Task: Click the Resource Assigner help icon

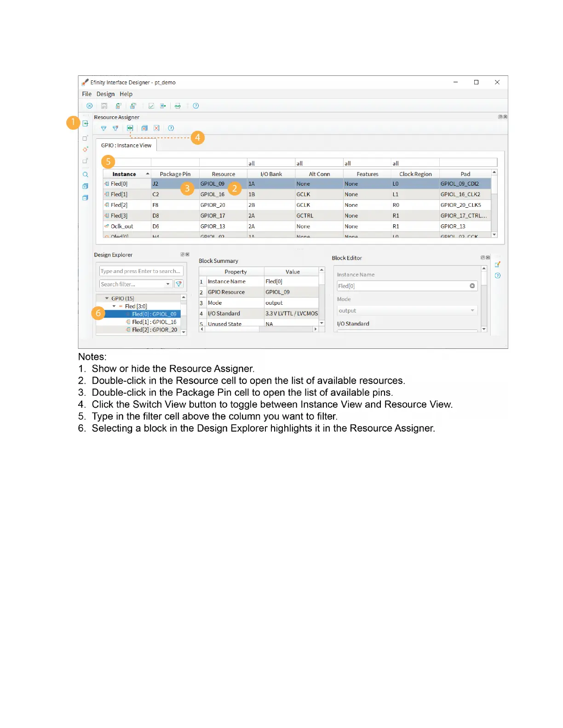Action: [x=171, y=128]
